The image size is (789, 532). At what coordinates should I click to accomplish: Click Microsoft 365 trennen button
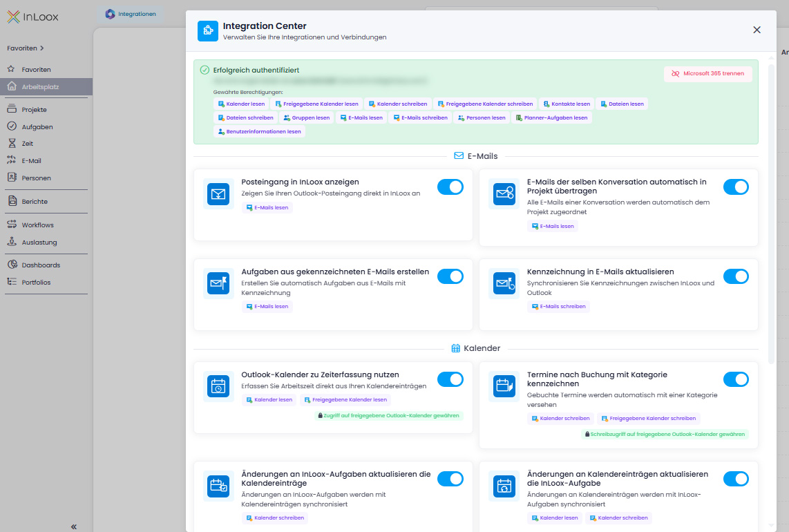tap(708, 73)
